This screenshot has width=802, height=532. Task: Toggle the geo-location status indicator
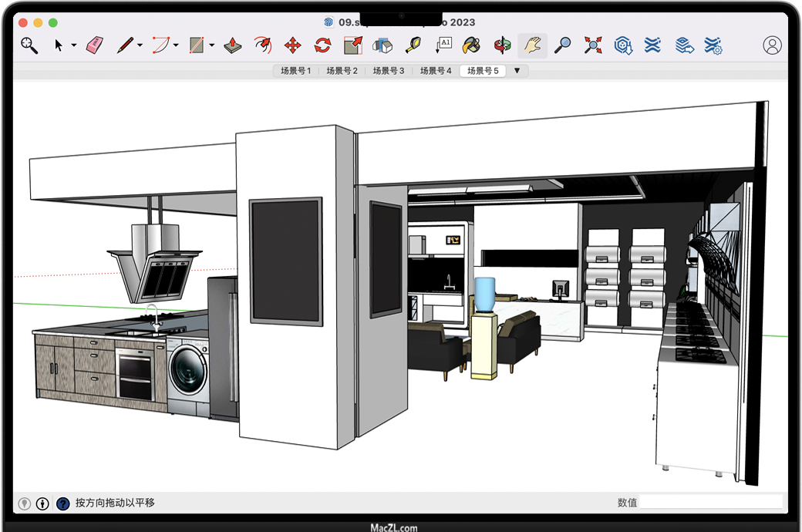click(x=25, y=503)
